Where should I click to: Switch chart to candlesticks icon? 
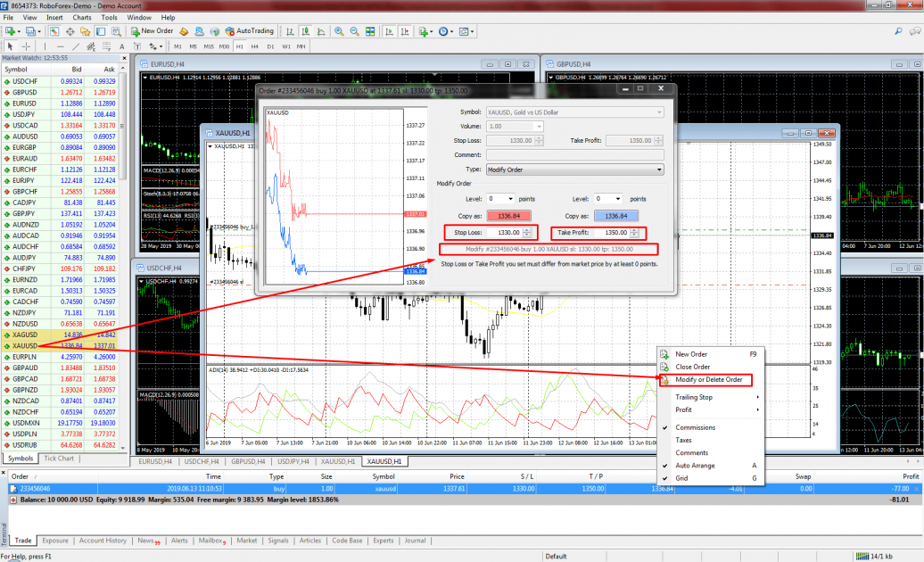pyautogui.click(x=305, y=31)
